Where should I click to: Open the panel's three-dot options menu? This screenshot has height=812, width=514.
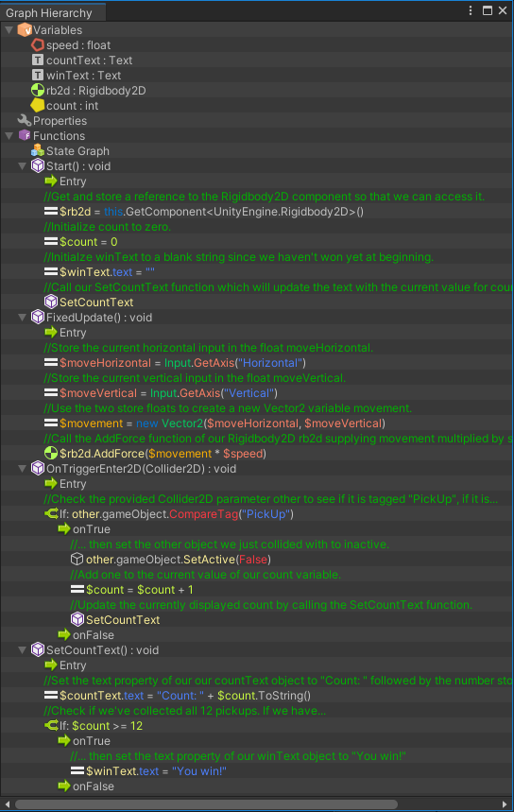(x=471, y=11)
